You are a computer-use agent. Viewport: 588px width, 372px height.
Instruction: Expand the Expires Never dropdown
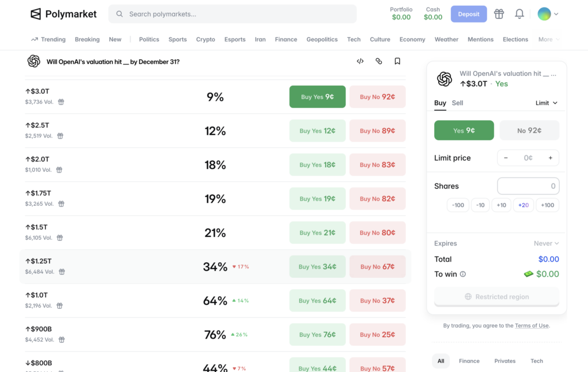click(x=546, y=243)
